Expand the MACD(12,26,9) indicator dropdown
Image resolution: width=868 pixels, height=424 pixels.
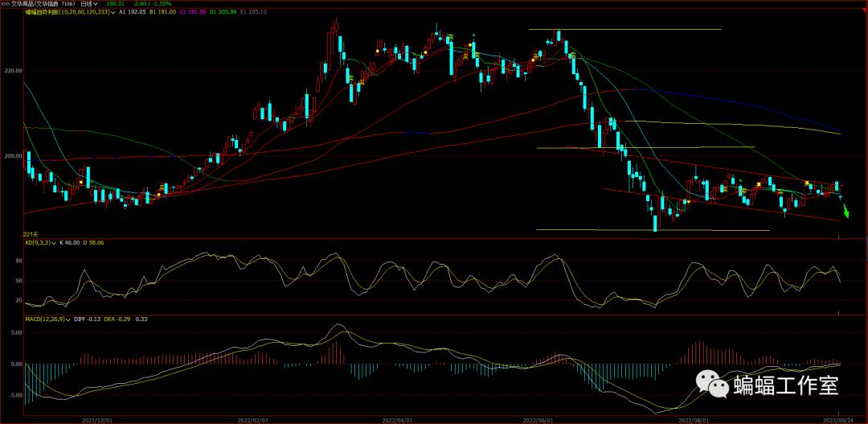coord(69,319)
